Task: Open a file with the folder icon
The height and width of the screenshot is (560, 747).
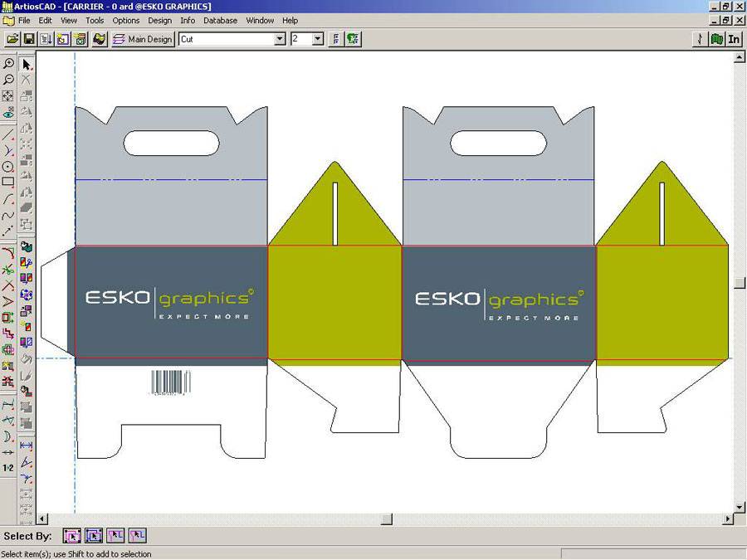Action: click(x=12, y=39)
